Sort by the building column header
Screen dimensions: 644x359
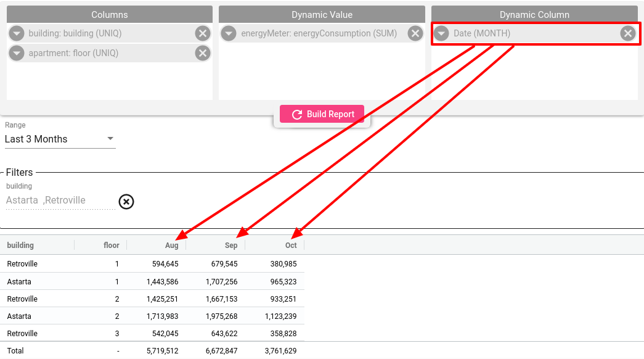[20, 245]
